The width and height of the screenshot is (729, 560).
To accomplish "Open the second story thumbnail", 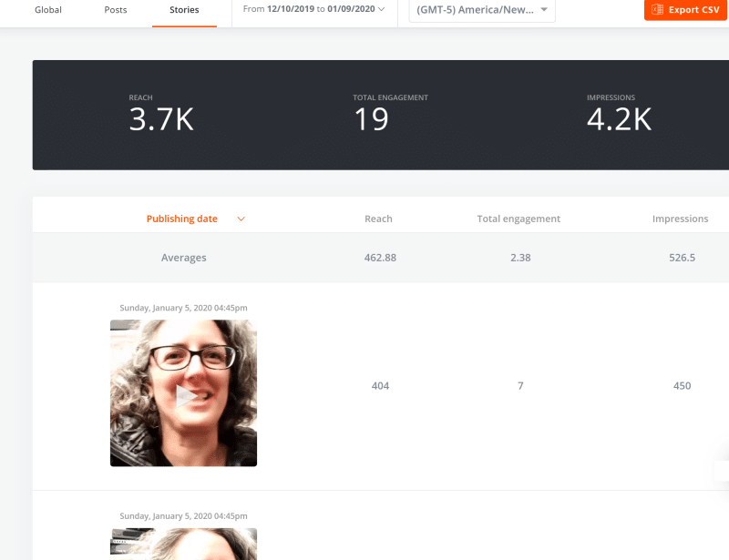I will click(x=183, y=544).
